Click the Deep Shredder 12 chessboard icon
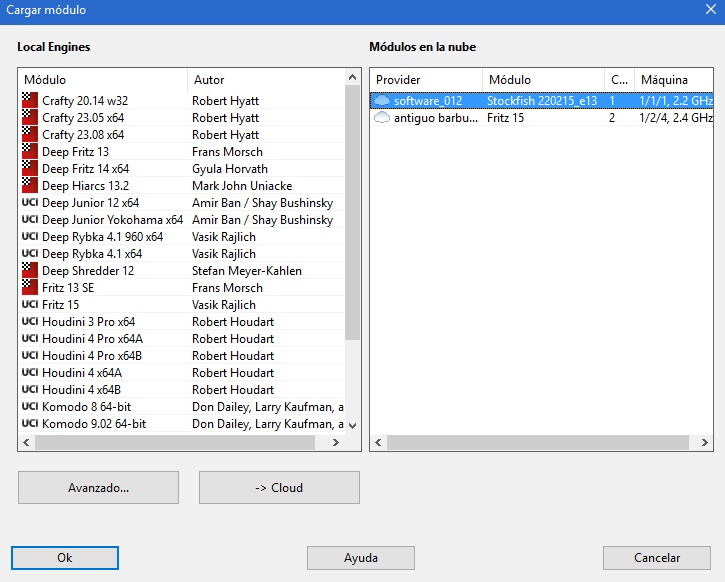 coord(30,270)
